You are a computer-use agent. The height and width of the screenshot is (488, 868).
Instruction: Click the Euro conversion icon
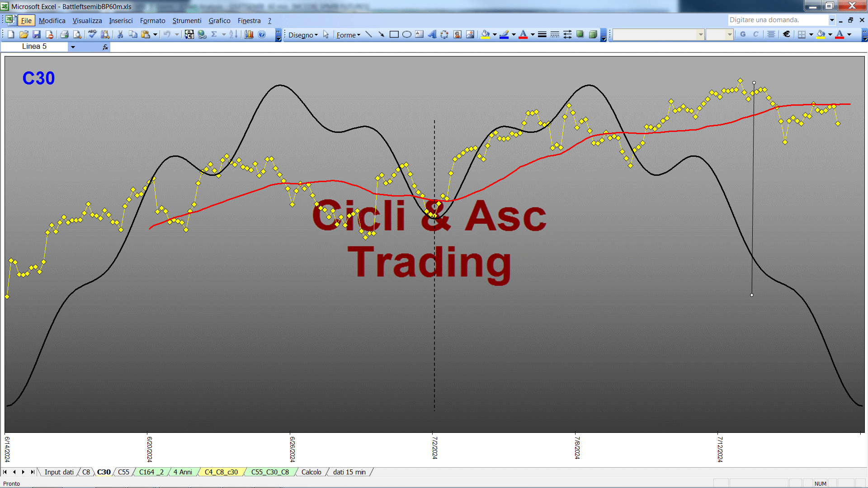[x=189, y=34]
